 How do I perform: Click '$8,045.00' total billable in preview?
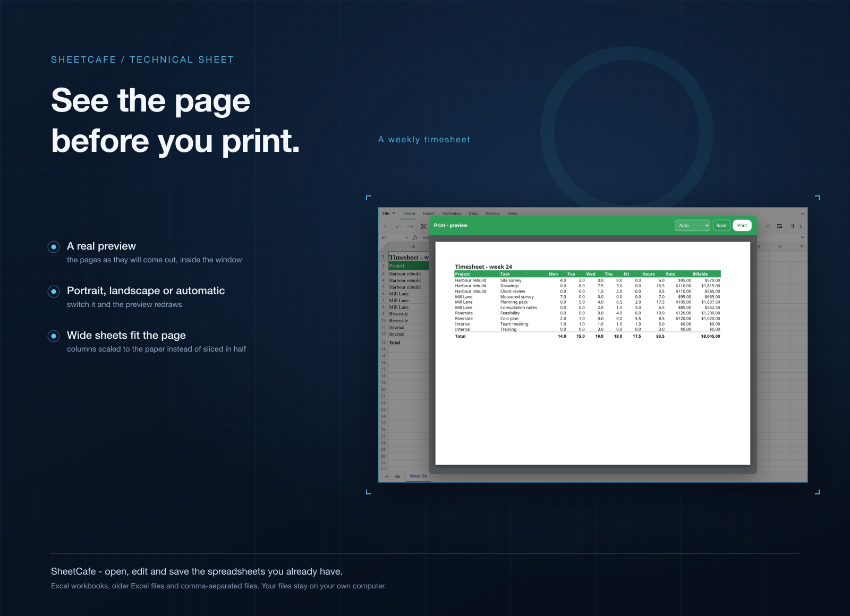click(710, 336)
